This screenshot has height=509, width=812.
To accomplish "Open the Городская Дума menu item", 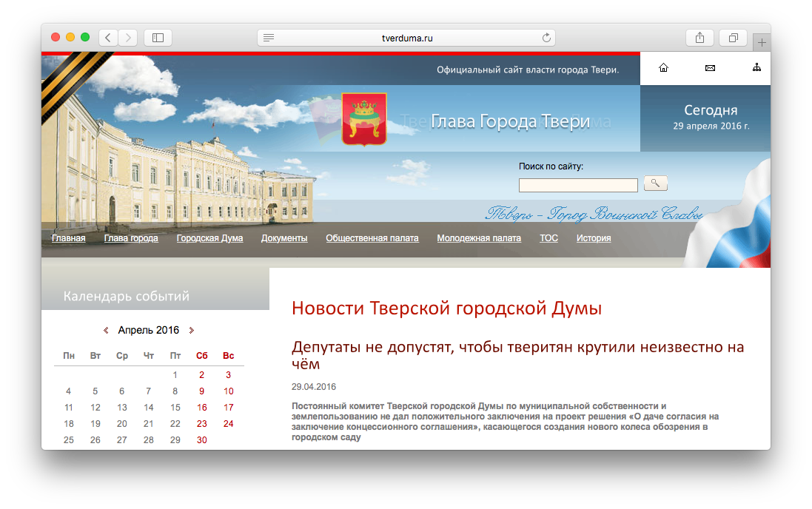I will point(209,238).
